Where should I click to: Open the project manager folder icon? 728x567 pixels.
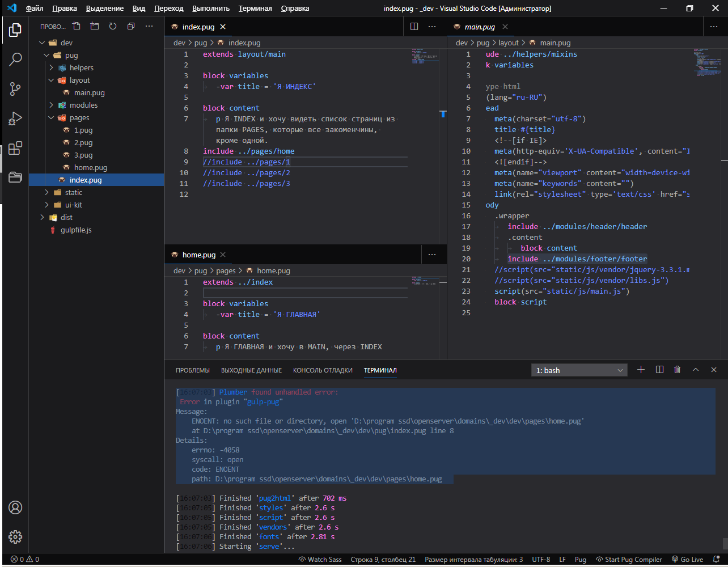(15, 177)
